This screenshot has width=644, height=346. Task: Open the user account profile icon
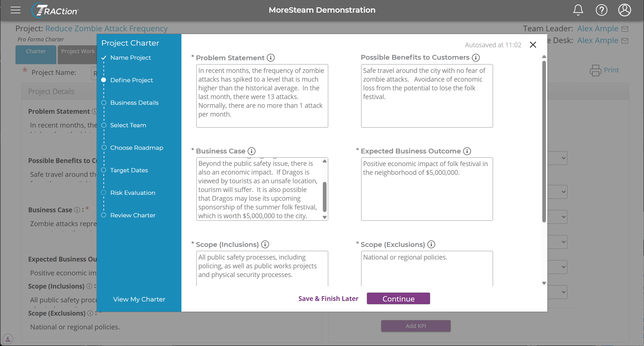(625, 10)
